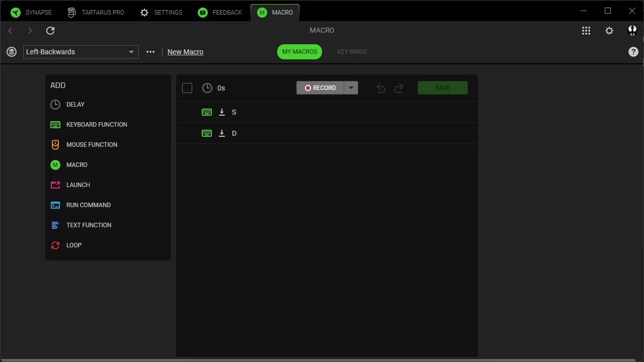This screenshot has width=644, height=362.
Task: Click the keyboard icon on the S row
Action: 207,112
